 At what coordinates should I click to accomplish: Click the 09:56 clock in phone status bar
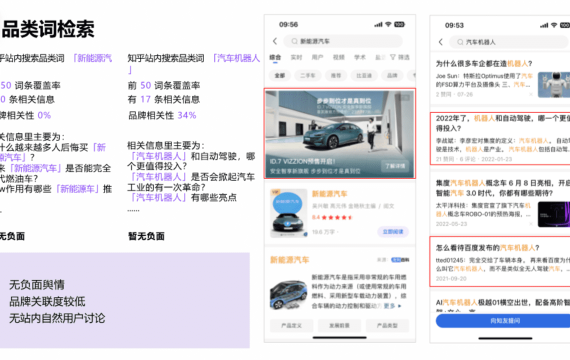coord(288,24)
